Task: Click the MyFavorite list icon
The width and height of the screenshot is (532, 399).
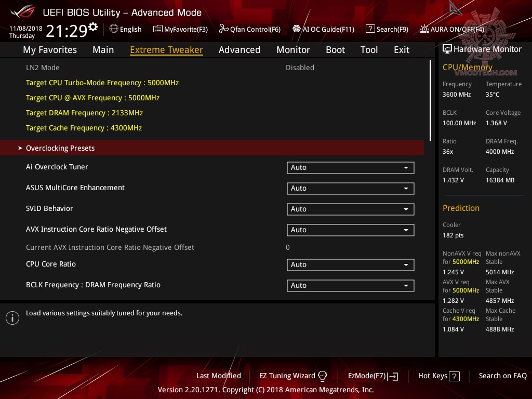Action: click(158, 29)
